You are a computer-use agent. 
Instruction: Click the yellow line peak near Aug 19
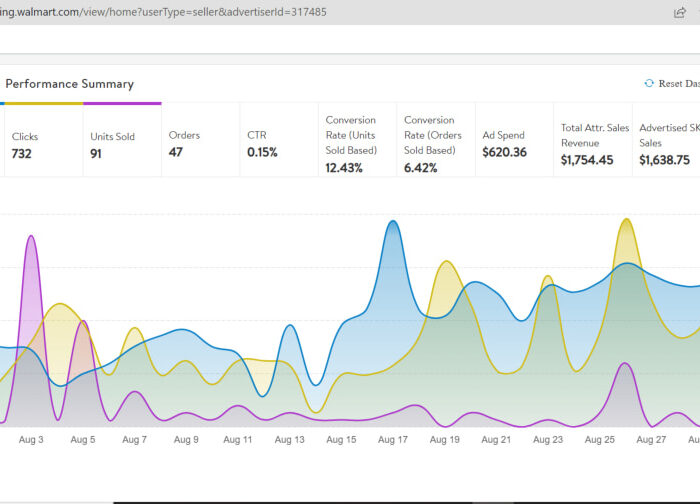446,263
